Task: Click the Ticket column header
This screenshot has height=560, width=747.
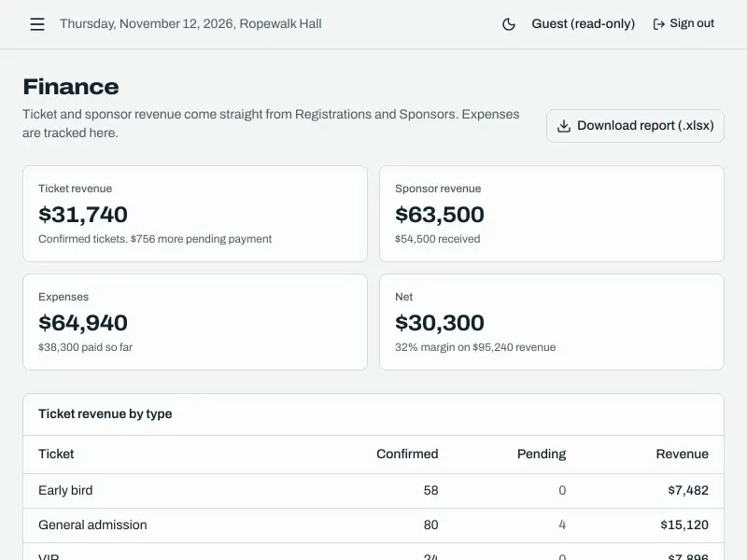Action: [x=56, y=454]
